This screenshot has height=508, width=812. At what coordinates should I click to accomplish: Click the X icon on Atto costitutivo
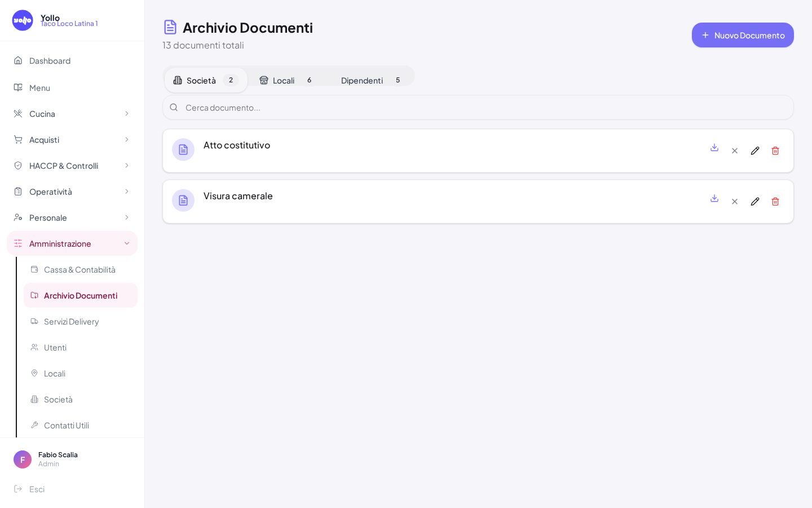point(735,151)
